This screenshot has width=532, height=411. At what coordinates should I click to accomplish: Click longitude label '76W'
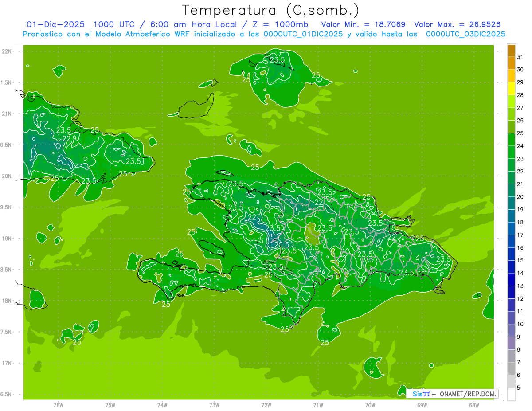tap(58, 405)
